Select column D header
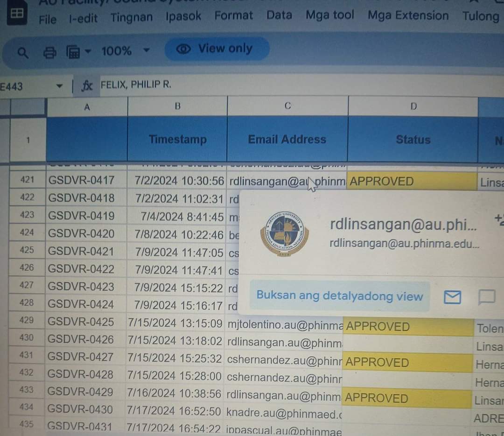 (413, 106)
